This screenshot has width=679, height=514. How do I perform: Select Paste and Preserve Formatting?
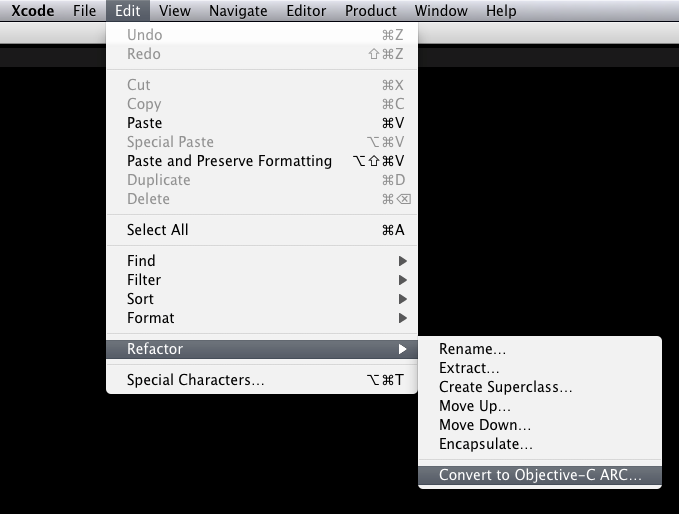(229, 161)
